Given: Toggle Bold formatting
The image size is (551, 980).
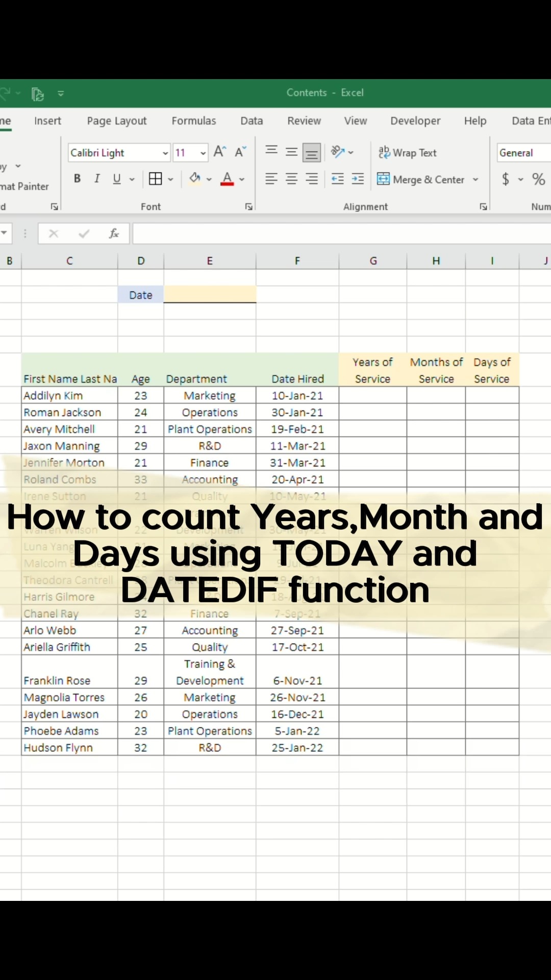Looking at the screenshot, I should (77, 179).
